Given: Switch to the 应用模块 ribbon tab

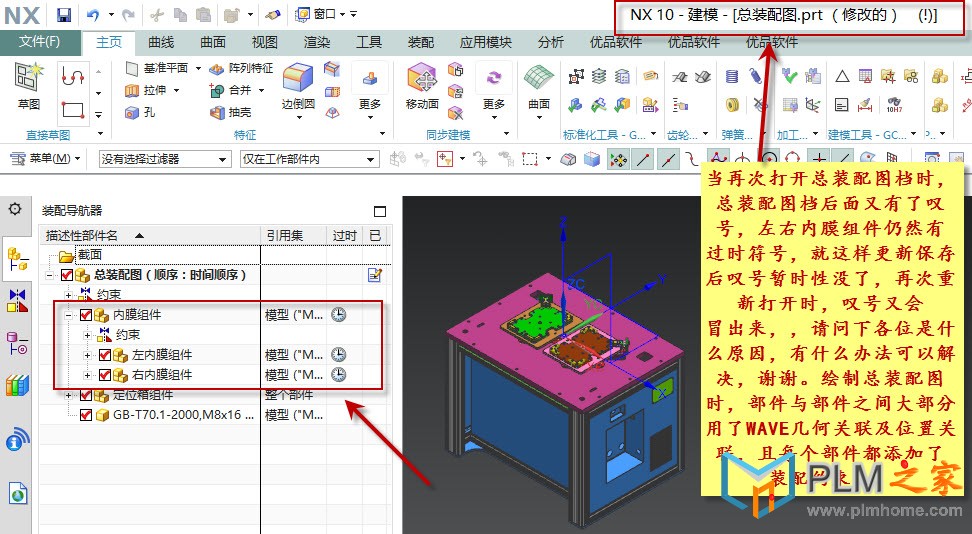Looking at the screenshot, I should tap(485, 42).
